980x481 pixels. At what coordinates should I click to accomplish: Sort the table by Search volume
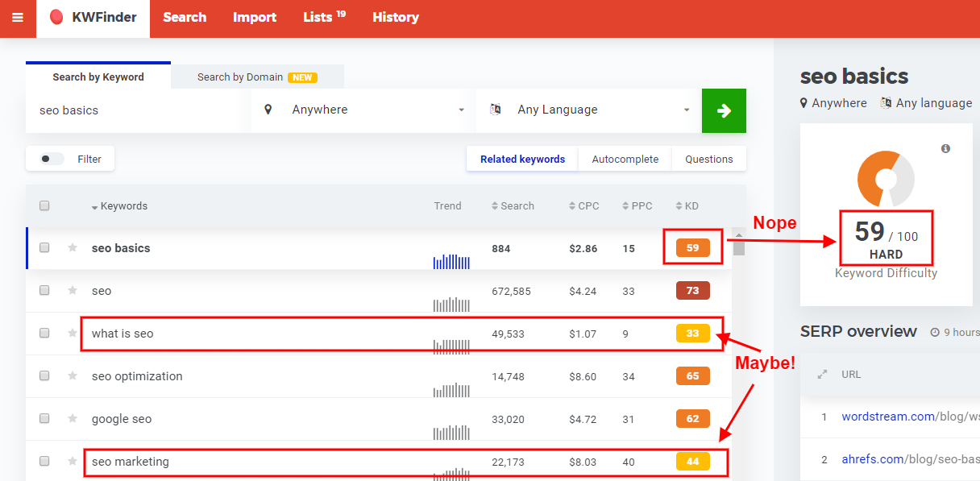(513, 206)
